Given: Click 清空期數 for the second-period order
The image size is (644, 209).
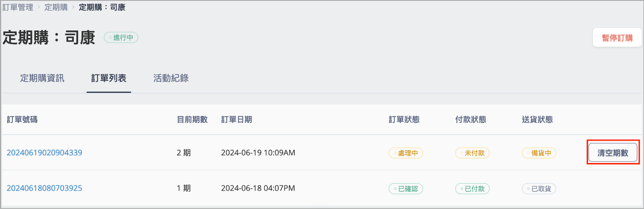Looking at the screenshot, I should point(613,153).
